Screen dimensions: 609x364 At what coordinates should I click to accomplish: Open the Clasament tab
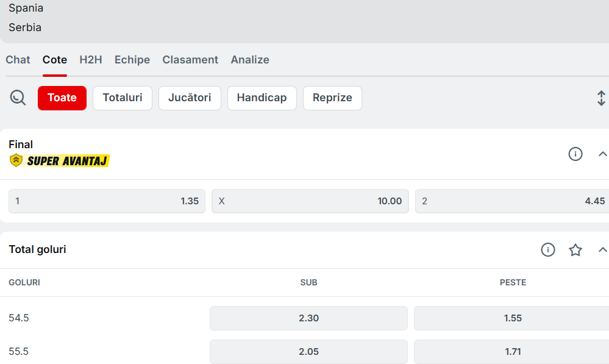190,60
